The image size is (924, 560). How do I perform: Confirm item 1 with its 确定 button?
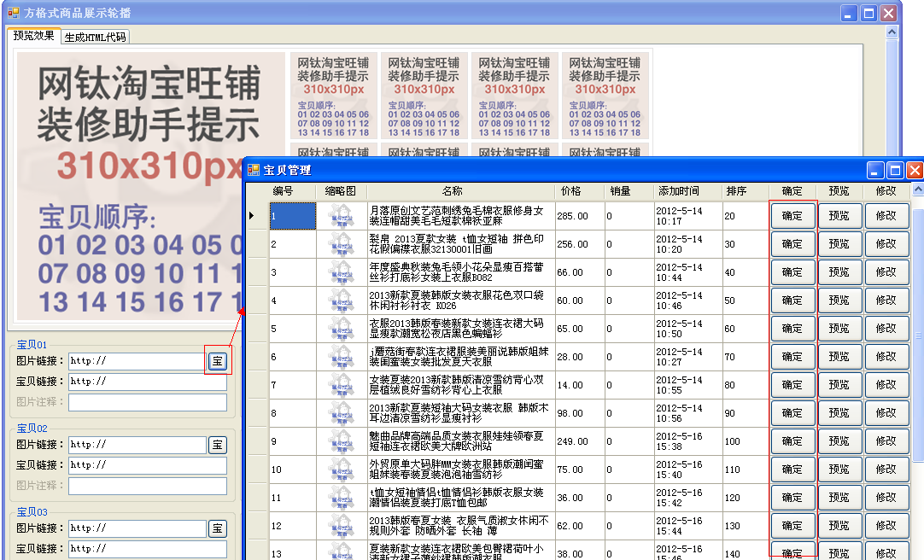792,215
